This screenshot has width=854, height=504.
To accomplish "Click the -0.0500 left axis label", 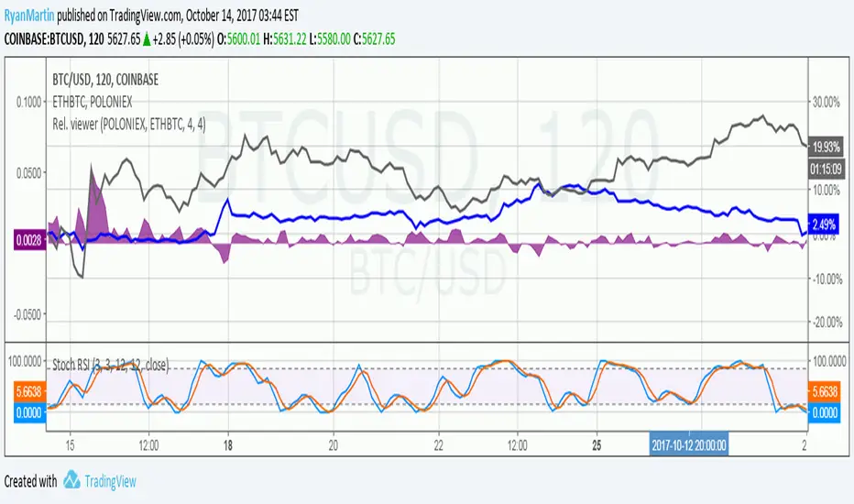I will point(27,314).
